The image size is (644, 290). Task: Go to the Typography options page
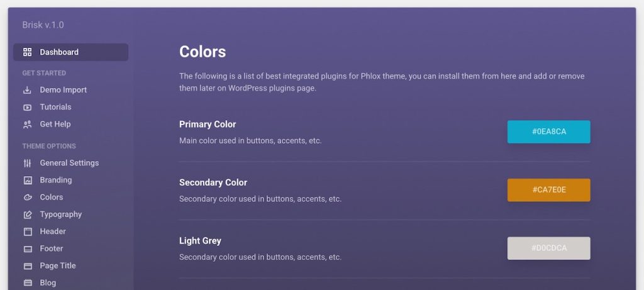(x=61, y=215)
